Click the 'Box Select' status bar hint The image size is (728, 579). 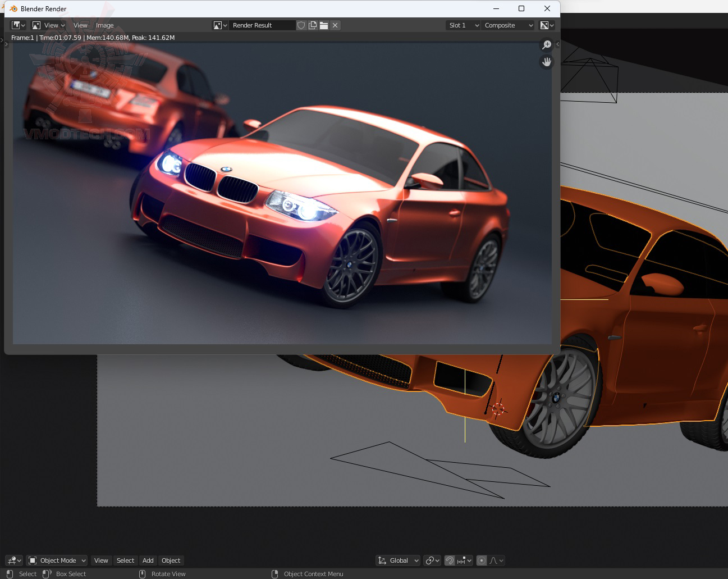(x=71, y=574)
